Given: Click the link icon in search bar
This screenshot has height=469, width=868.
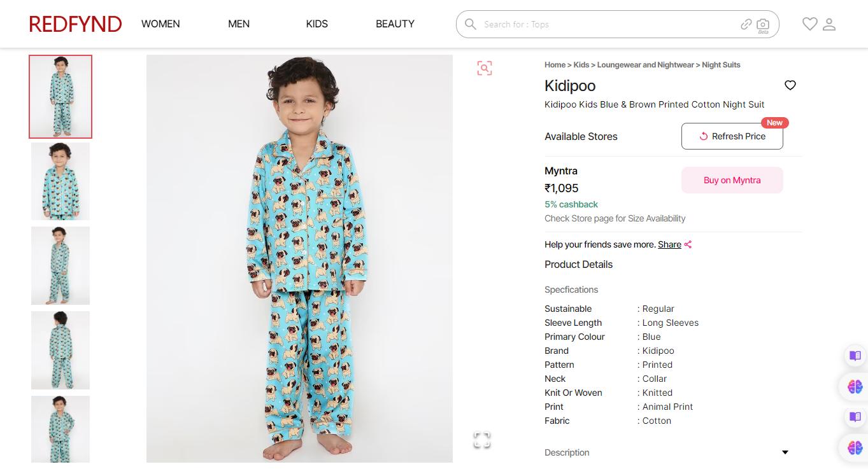Looking at the screenshot, I should pyautogui.click(x=746, y=24).
